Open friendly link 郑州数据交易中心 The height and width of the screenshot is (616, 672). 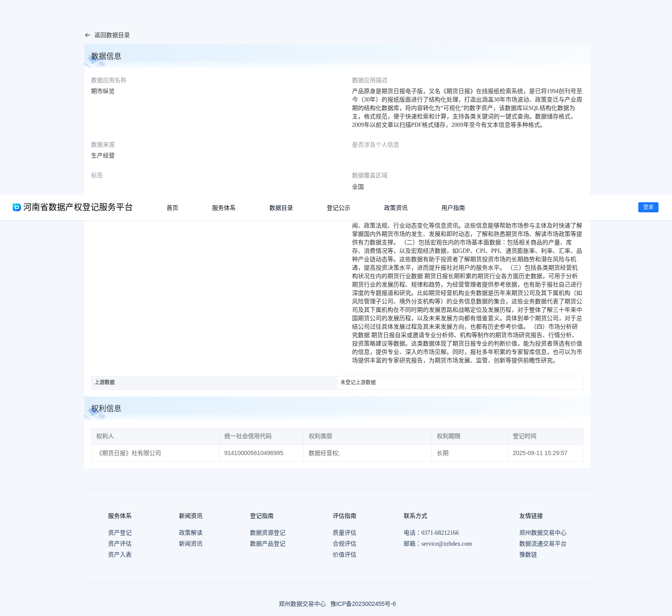pos(543,533)
